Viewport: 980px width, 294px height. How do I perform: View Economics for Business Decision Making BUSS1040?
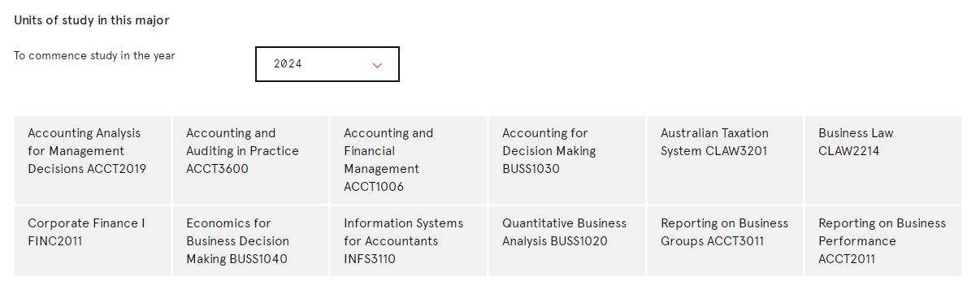[x=250, y=241]
